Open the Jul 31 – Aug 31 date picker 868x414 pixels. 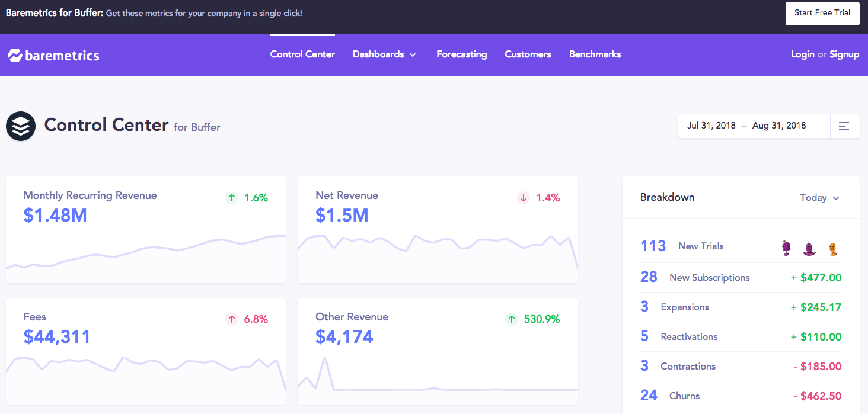[747, 126]
